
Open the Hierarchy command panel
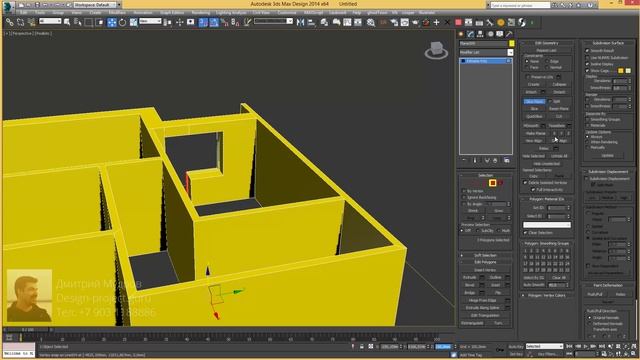click(x=480, y=34)
